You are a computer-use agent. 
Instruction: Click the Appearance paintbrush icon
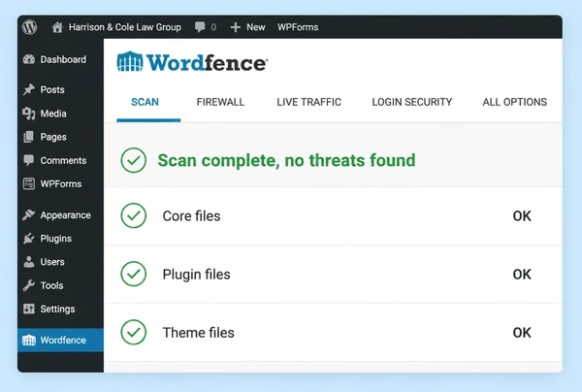(x=29, y=215)
